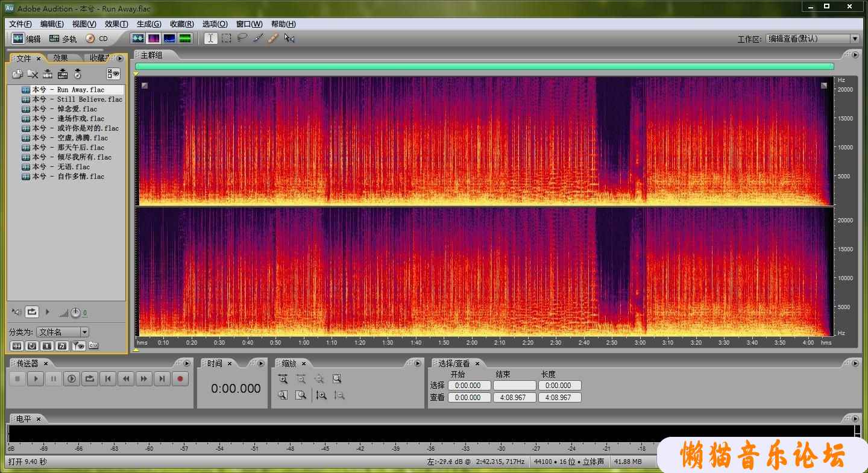868x473 pixels.
Task: Go to beginning transport button
Action: (108, 379)
